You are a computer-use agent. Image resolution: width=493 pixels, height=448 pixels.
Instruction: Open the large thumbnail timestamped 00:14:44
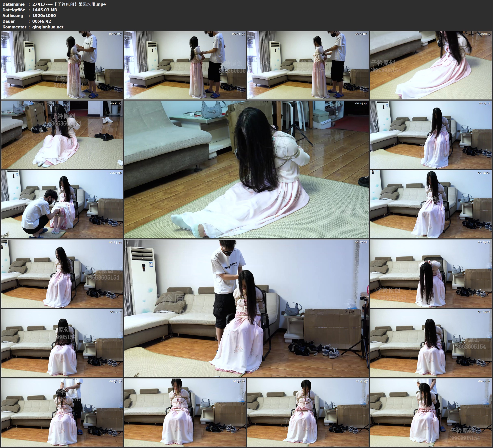click(x=246, y=169)
